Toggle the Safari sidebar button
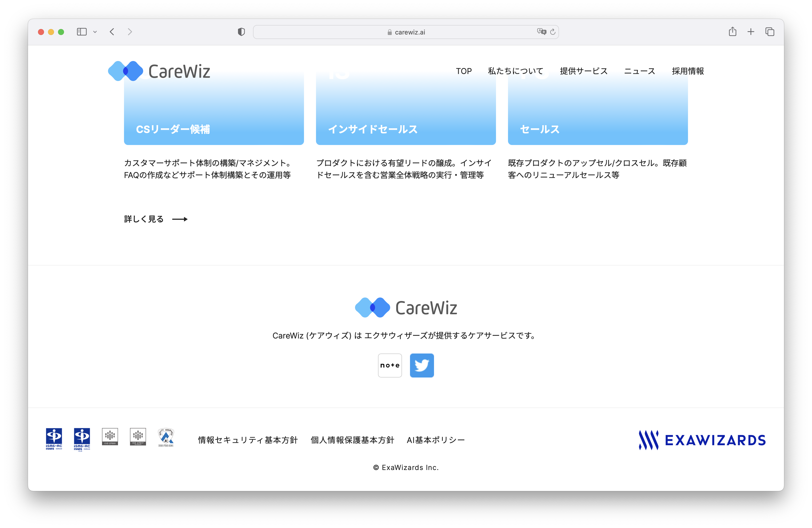Image resolution: width=812 pixels, height=528 pixels. click(x=81, y=32)
